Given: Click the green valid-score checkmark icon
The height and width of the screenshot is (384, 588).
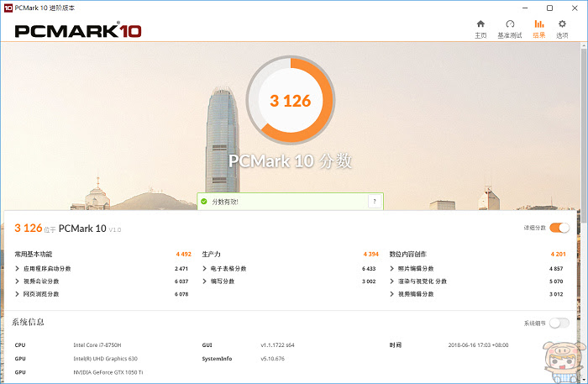Looking at the screenshot, I should click(204, 202).
